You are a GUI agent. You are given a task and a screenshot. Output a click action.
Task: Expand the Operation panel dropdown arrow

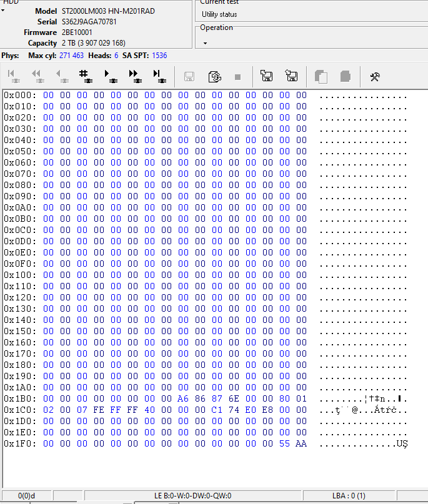tap(204, 44)
